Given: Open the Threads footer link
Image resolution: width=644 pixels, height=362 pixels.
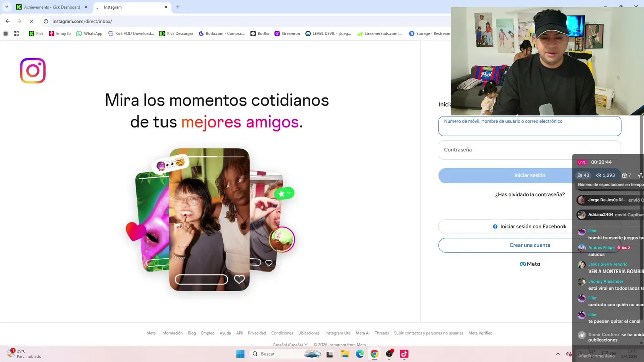Looking at the screenshot, I should coord(382,333).
